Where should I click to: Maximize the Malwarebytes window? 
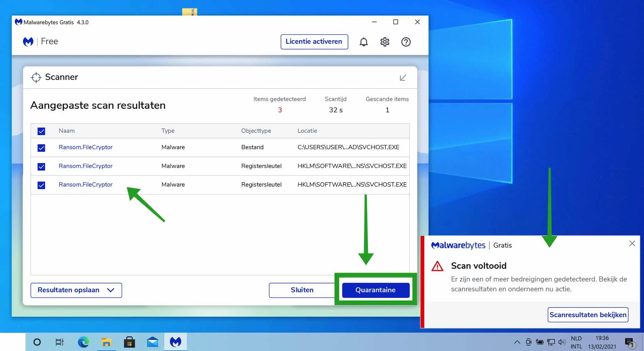pyautogui.click(x=396, y=22)
